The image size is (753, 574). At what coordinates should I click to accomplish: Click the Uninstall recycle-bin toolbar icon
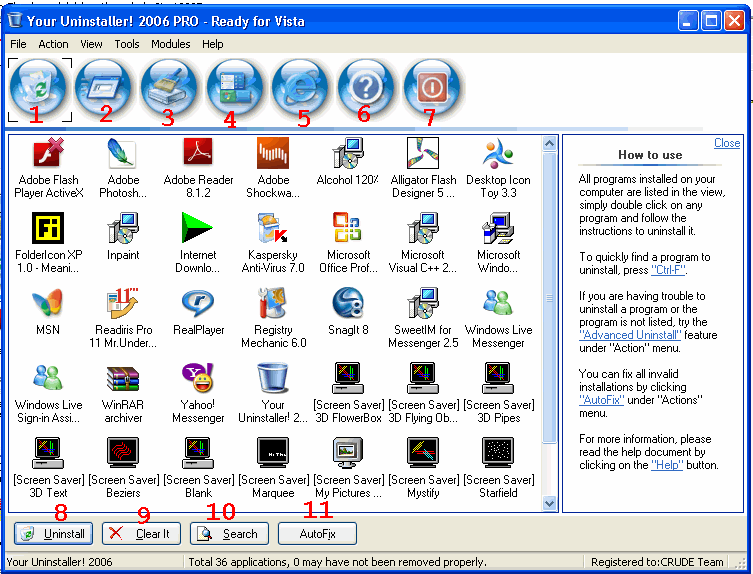[x=39, y=88]
